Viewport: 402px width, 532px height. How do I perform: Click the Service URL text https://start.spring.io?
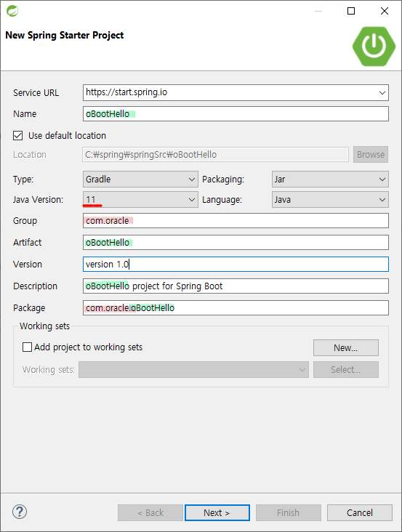[x=126, y=92]
